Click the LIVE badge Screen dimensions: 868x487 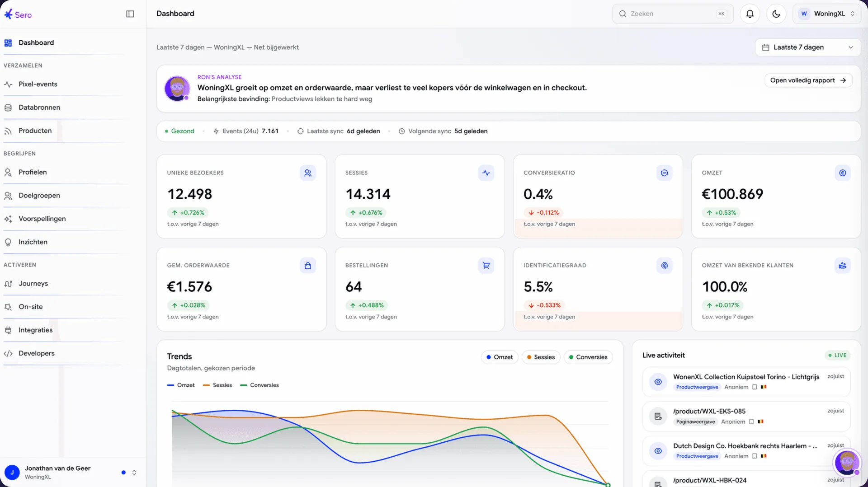pos(837,355)
